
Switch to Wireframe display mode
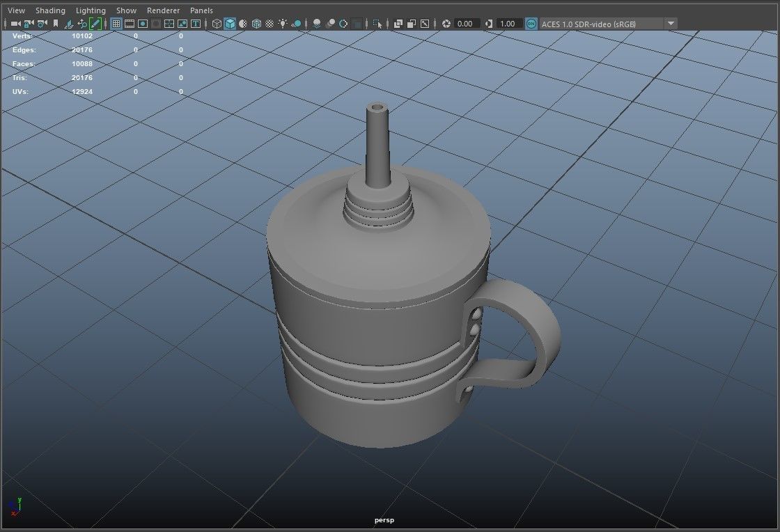(x=217, y=24)
